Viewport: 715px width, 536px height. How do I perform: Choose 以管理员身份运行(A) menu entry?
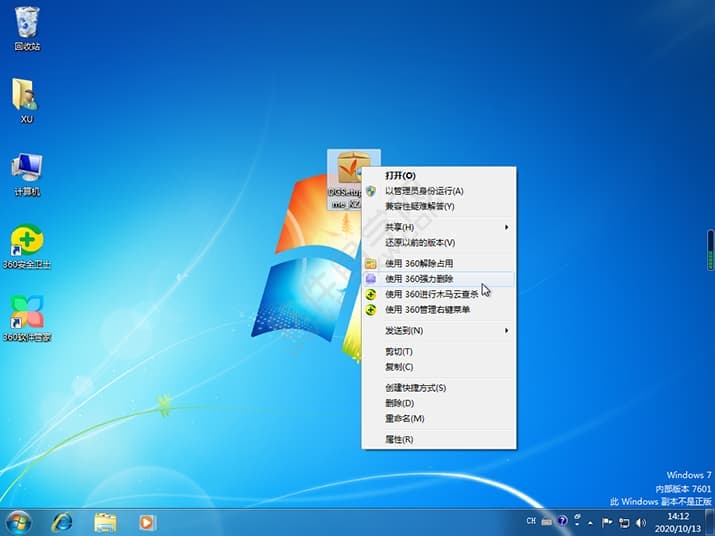[424, 191]
